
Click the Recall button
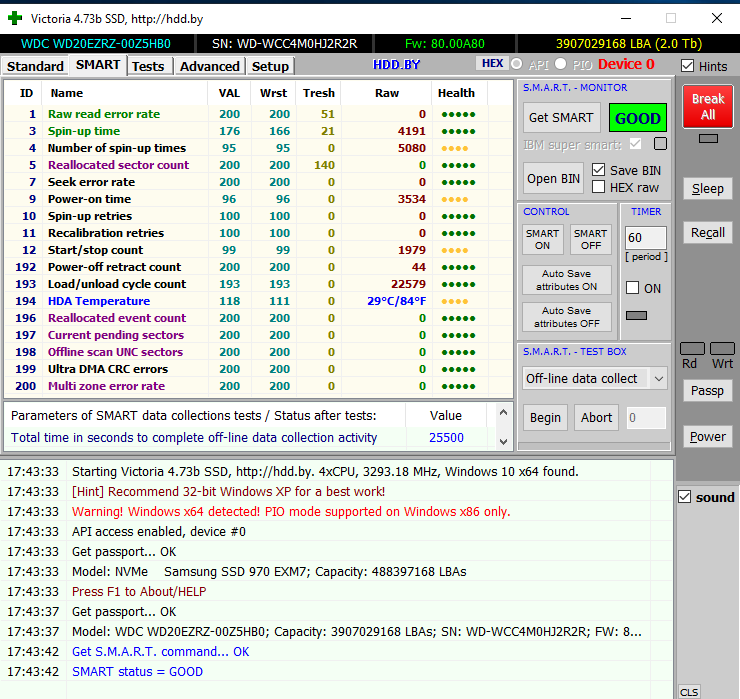click(707, 233)
